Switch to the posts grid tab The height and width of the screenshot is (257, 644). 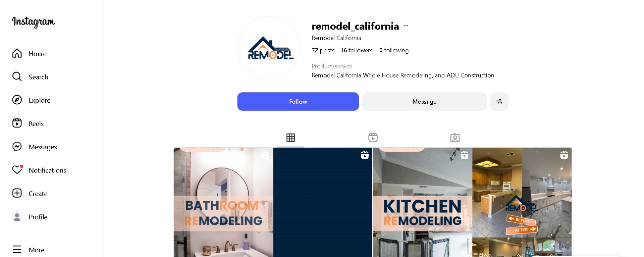290,138
